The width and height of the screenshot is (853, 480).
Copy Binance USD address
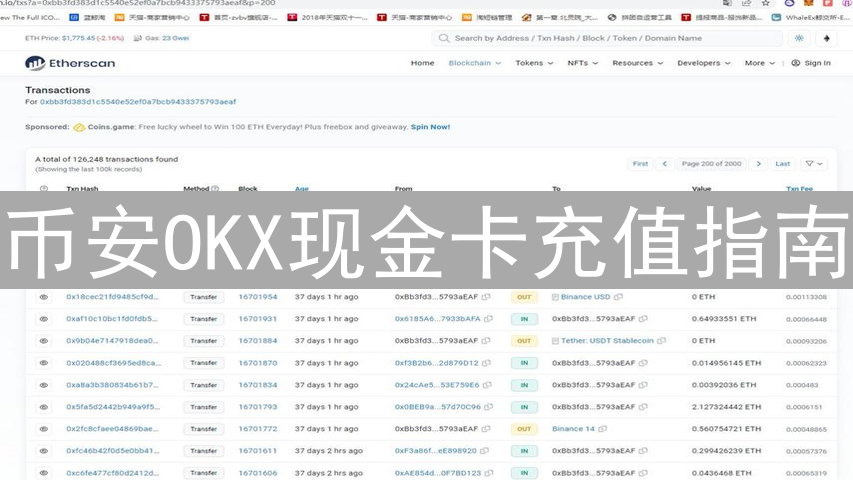click(x=618, y=297)
